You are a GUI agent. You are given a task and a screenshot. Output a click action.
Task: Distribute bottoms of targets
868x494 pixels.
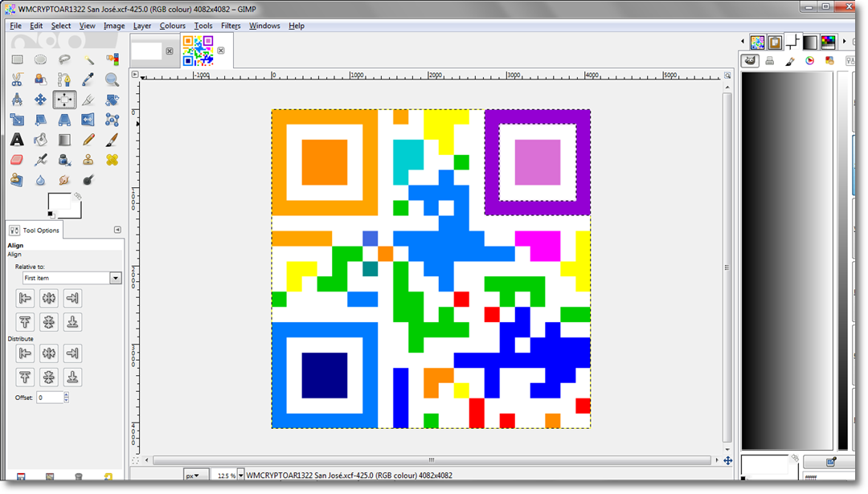coord(72,378)
